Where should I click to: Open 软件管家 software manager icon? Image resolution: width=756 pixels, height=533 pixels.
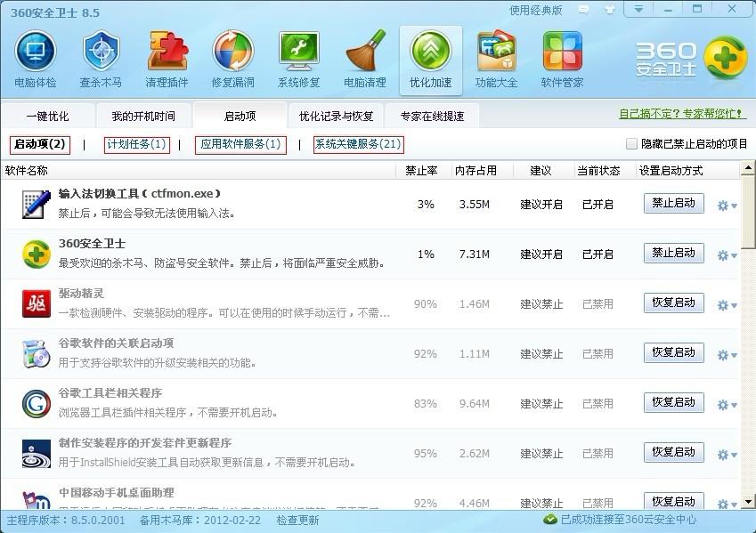(x=562, y=52)
